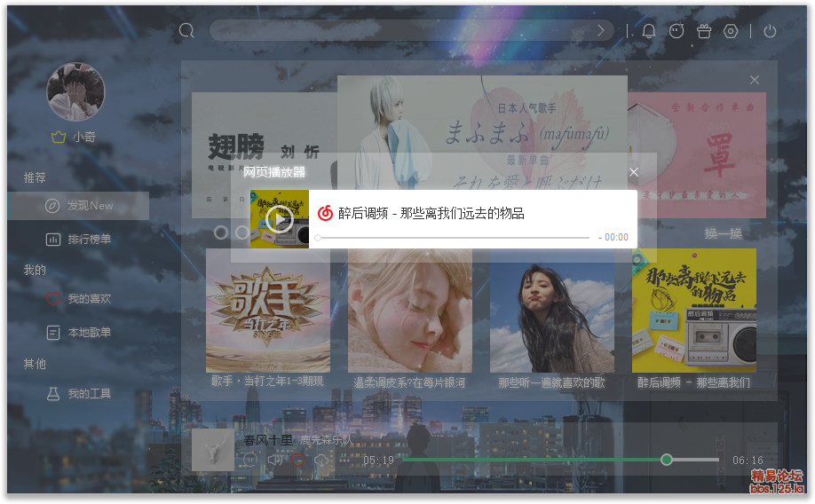This screenshot has width=815, height=504.
Task: Click the 醉后调频 - 那些离我们远去的物品 title
Action: tap(431, 214)
